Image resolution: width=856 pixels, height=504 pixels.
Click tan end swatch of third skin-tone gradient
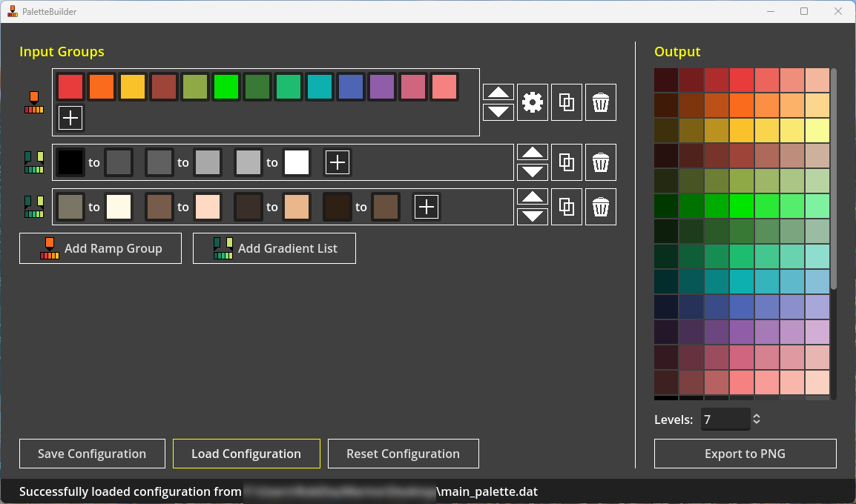click(297, 207)
